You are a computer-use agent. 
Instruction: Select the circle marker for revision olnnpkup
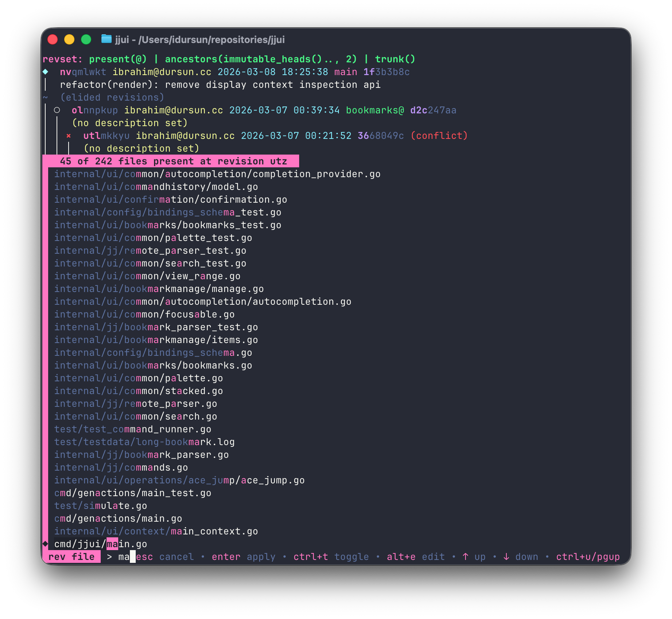(57, 110)
